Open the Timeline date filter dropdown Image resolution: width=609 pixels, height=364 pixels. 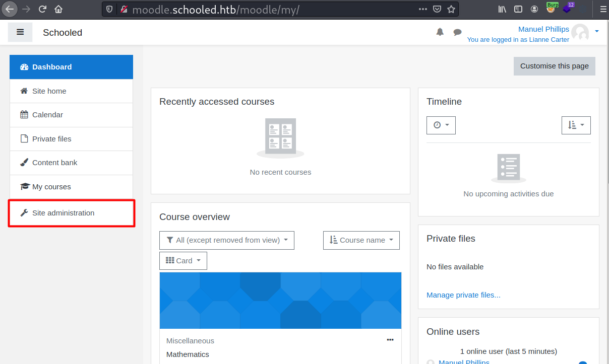(441, 125)
